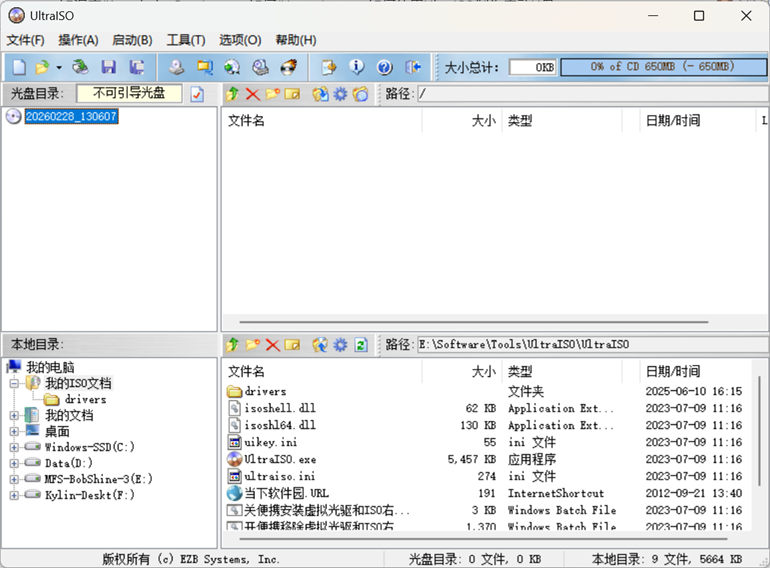Click the local file list vertical scrollbar
Image resolution: width=770 pixels, height=568 pixels.
(759, 432)
